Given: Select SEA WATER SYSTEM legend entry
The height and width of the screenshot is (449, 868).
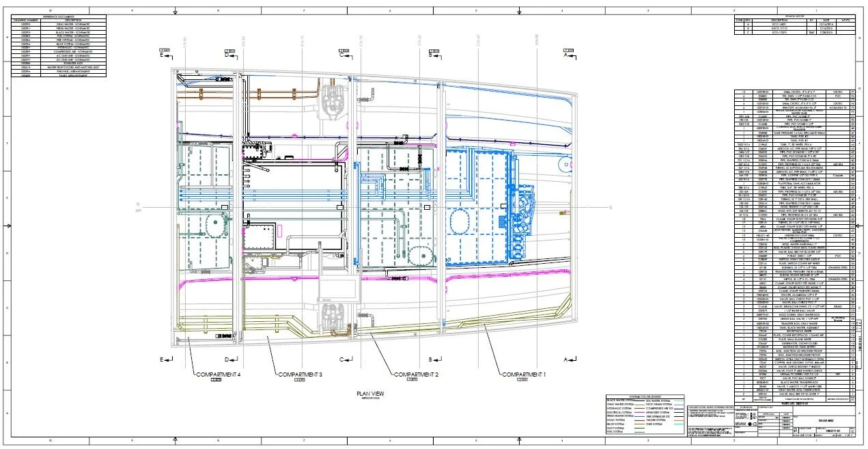Looking at the screenshot, I should coord(658,400).
